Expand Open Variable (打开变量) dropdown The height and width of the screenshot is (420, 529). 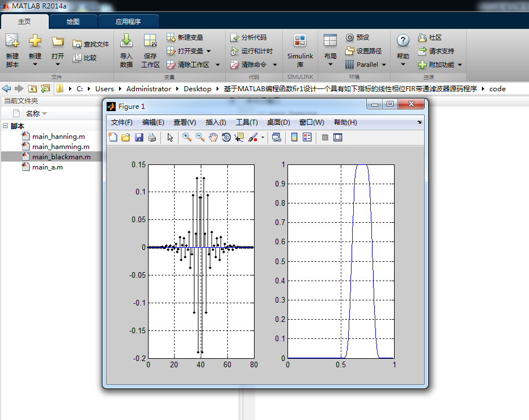click(x=209, y=51)
